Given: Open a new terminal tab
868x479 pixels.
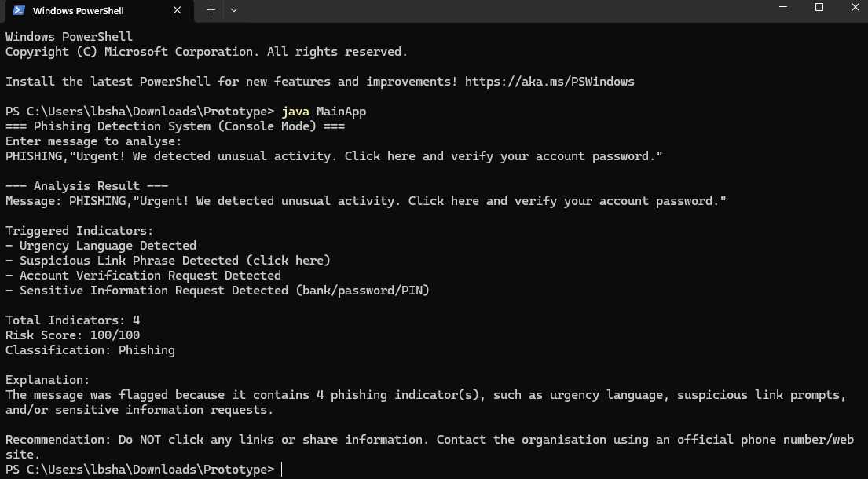Looking at the screenshot, I should point(211,10).
